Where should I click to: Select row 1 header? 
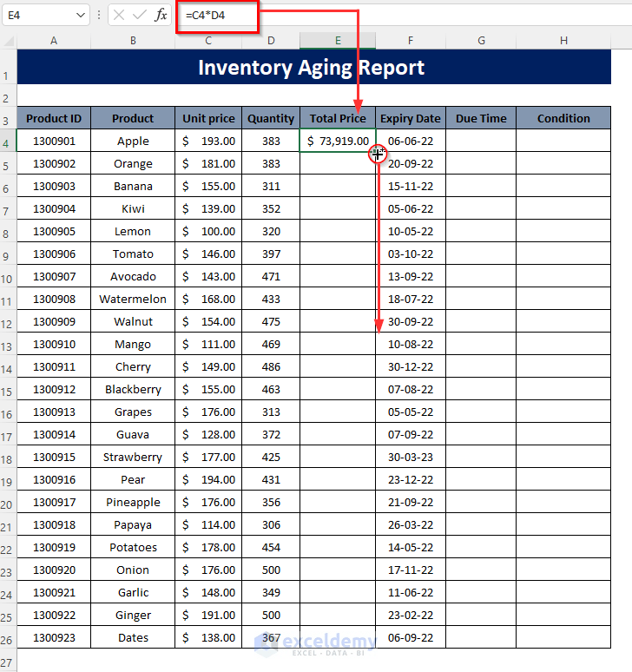8,67
